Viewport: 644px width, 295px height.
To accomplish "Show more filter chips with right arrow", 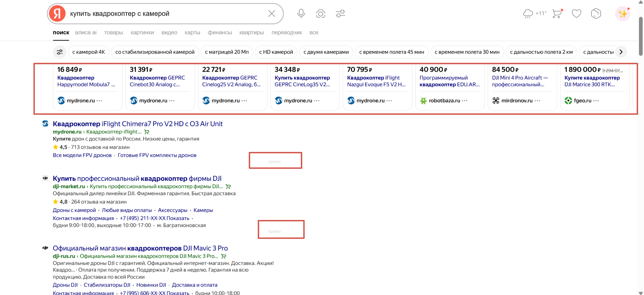I will [x=621, y=52].
